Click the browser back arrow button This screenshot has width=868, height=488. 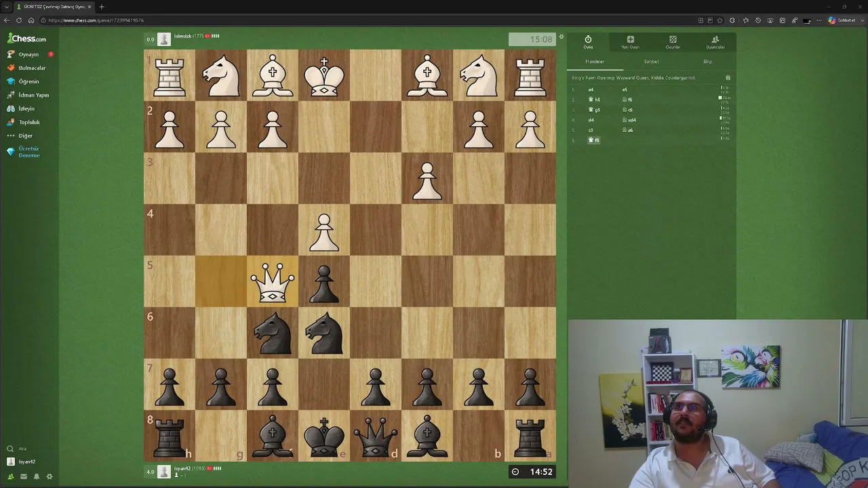[x=7, y=20]
